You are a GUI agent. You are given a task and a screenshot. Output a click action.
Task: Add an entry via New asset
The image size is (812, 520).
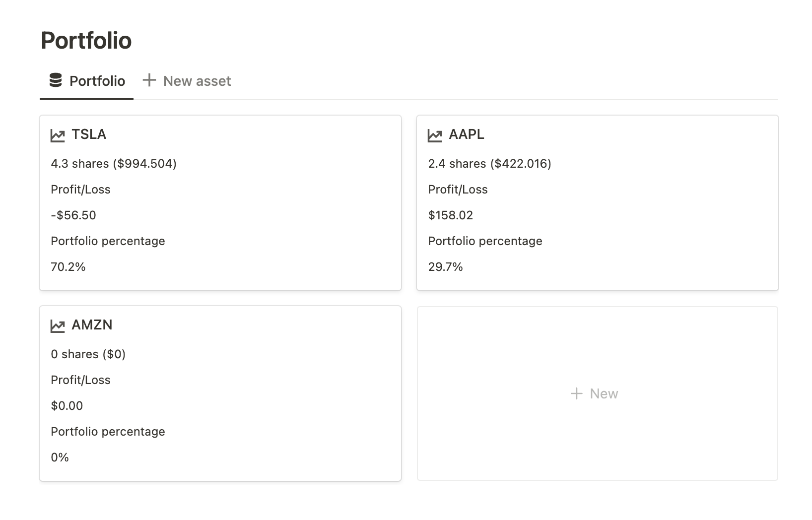pyautogui.click(x=187, y=81)
